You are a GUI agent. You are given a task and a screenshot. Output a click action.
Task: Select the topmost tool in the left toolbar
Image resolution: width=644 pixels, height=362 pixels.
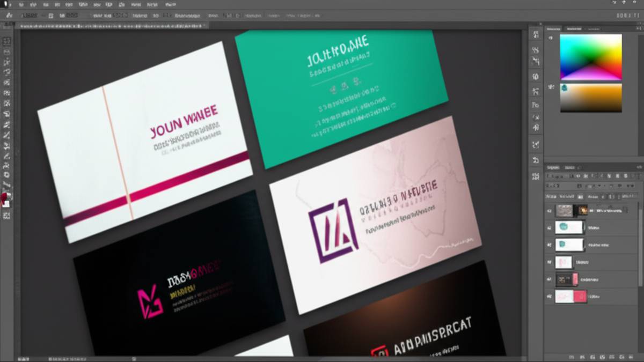[7, 41]
